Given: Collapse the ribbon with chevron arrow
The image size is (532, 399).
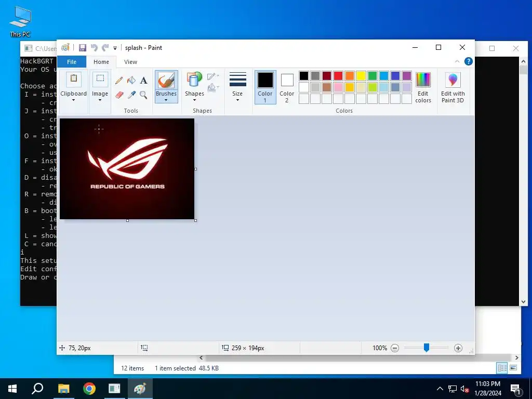Looking at the screenshot, I should pos(457,61).
